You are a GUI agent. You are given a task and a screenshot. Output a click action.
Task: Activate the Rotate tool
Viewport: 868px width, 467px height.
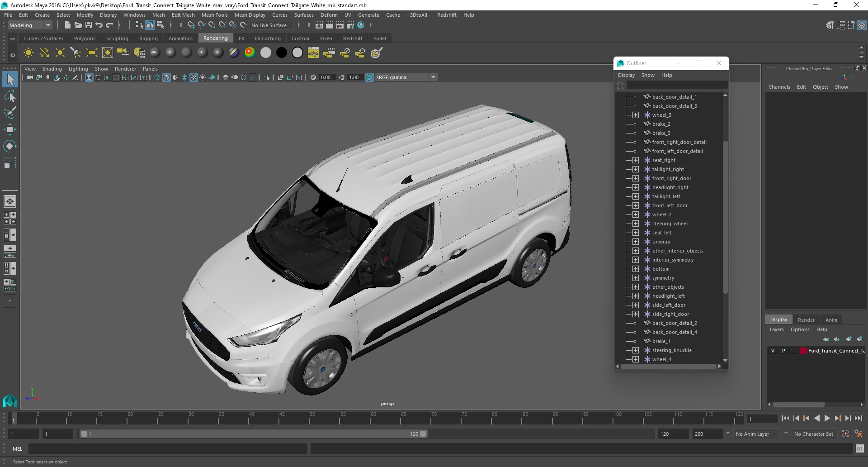coord(10,146)
